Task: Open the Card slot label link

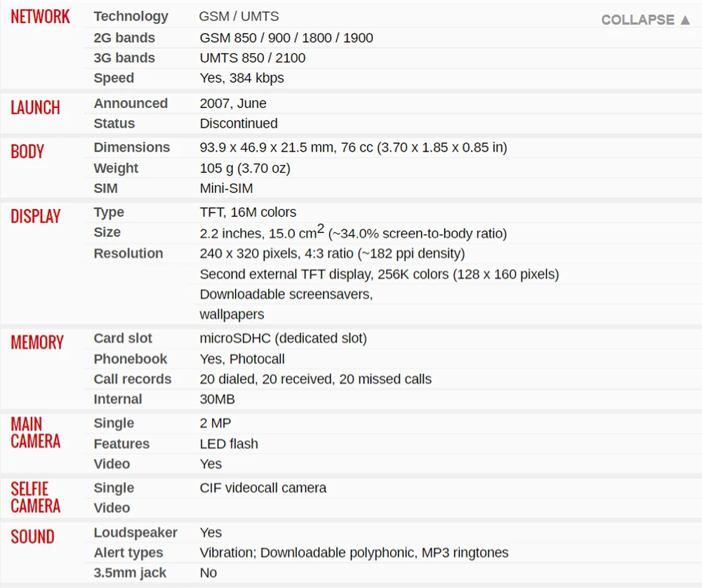Action: click(123, 338)
